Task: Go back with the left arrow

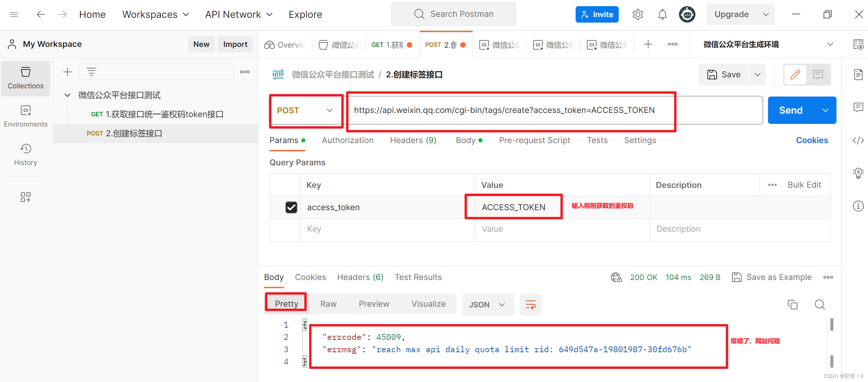Action: point(41,14)
